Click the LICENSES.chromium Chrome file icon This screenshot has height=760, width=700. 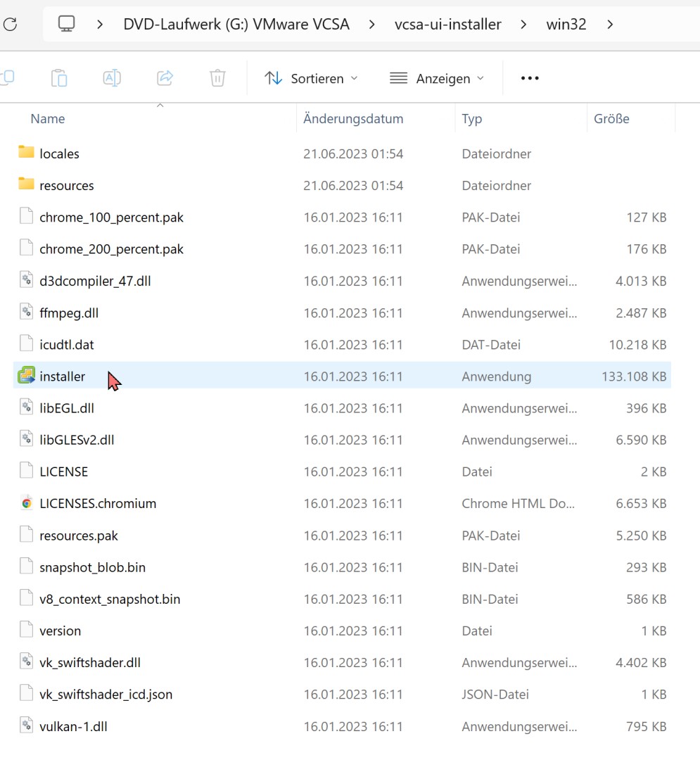[27, 503]
